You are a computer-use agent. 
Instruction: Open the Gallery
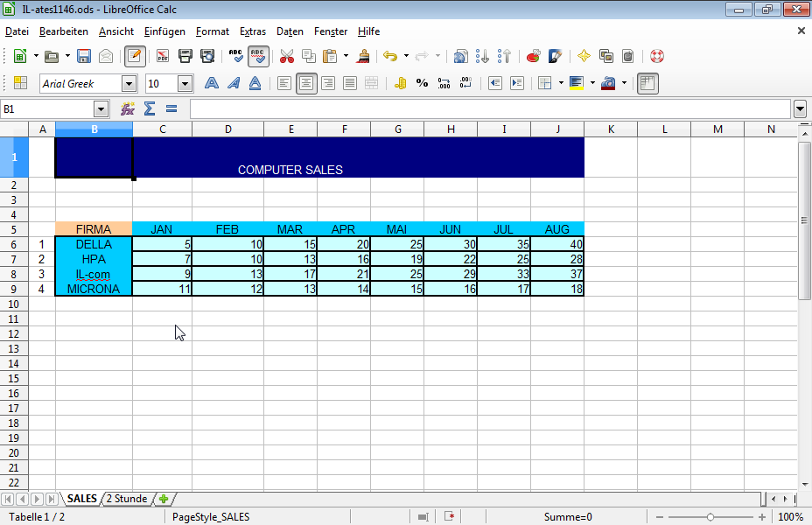point(605,56)
